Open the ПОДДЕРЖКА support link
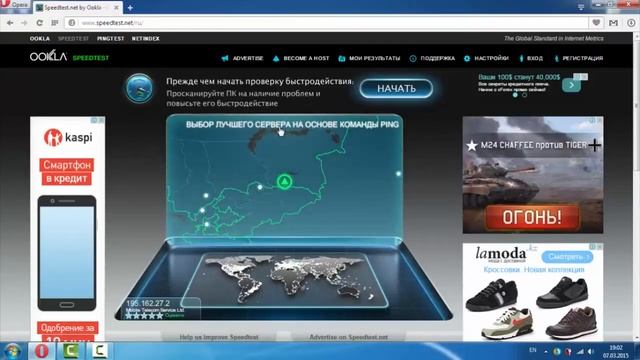The image size is (640, 360). tap(432, 58)
